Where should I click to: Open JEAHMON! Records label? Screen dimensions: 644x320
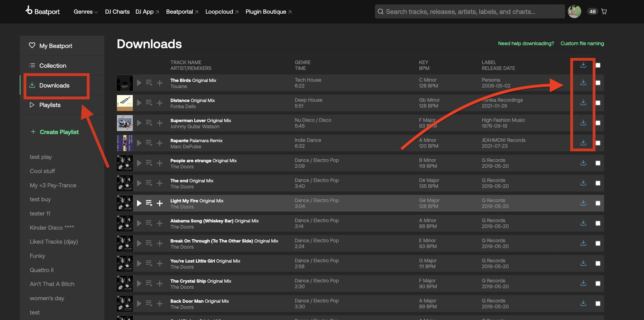(504, 140)
